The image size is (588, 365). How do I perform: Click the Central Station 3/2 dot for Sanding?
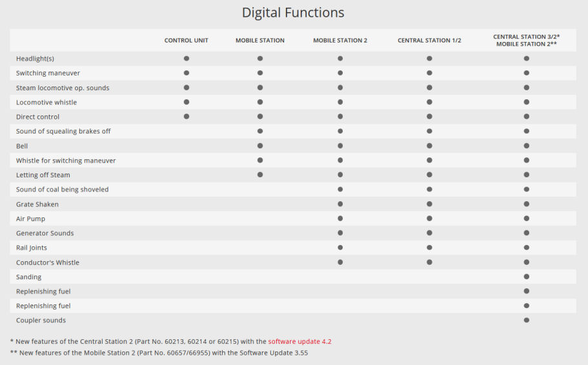[x=527, y=277]
